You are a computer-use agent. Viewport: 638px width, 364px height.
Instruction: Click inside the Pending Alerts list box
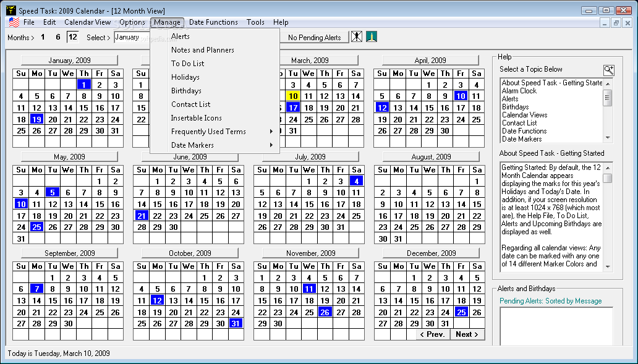[x=556, y=326]
